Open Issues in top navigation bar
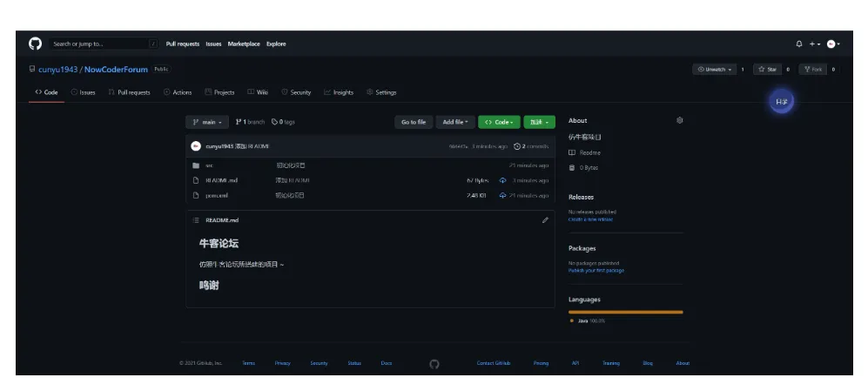 pos(213,44)
